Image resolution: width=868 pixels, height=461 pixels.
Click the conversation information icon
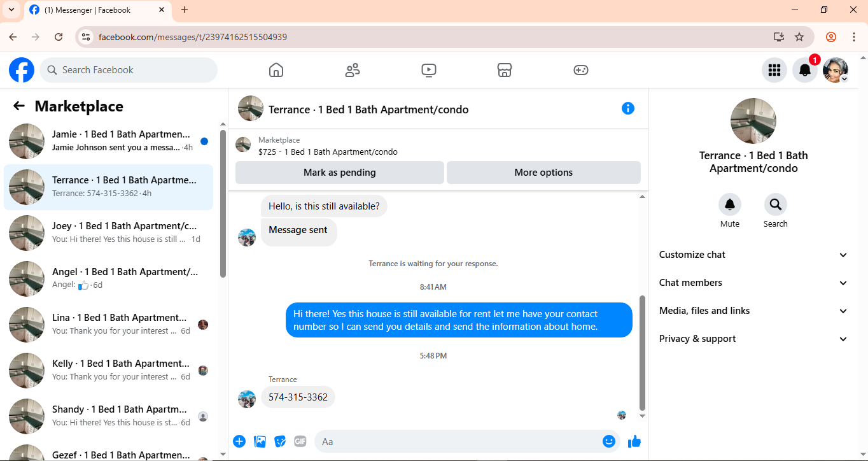(628, 108)
